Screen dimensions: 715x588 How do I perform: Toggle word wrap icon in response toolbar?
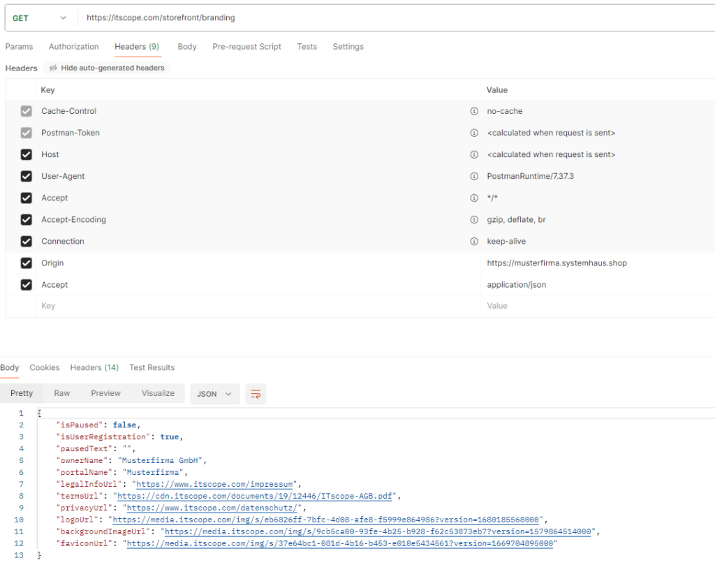click(x=256, y=394)
